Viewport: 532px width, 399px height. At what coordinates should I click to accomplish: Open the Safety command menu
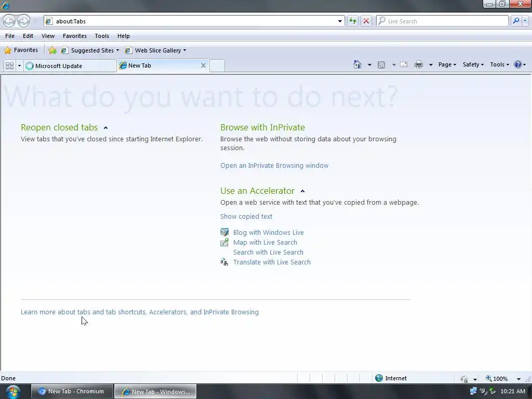473,64
